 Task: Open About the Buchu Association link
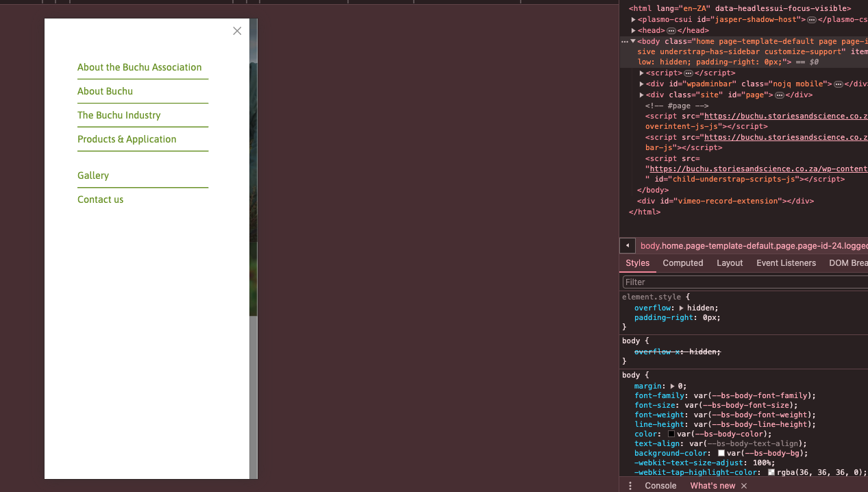pos(139,67)
